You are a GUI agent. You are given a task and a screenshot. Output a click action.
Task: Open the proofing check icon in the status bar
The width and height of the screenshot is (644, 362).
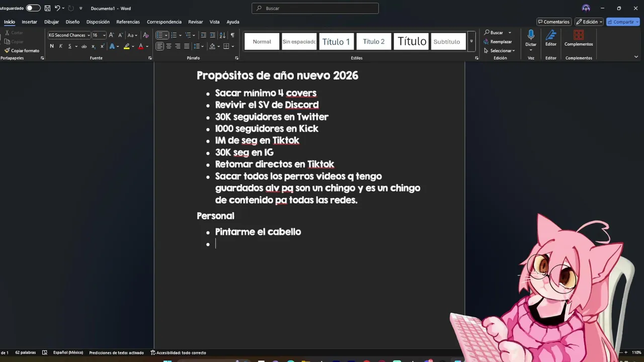click(x=44, y=352)
